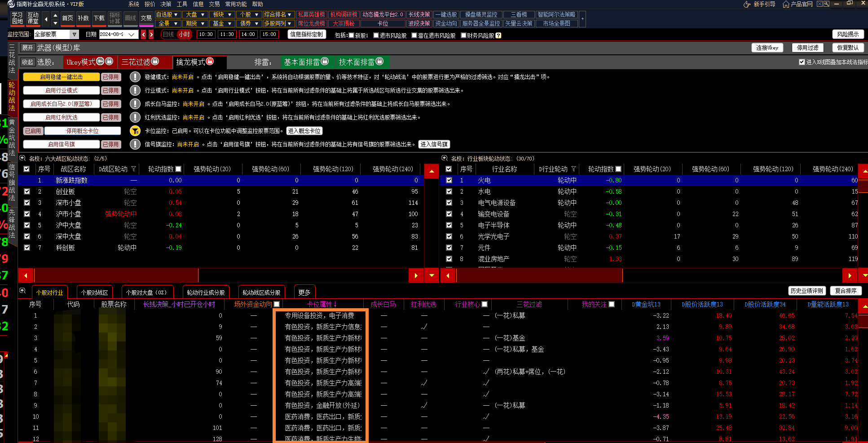The image size is (868, 443).
Task: Switch to the 轮动行业成分股 tab
Action: click(206, 292)
